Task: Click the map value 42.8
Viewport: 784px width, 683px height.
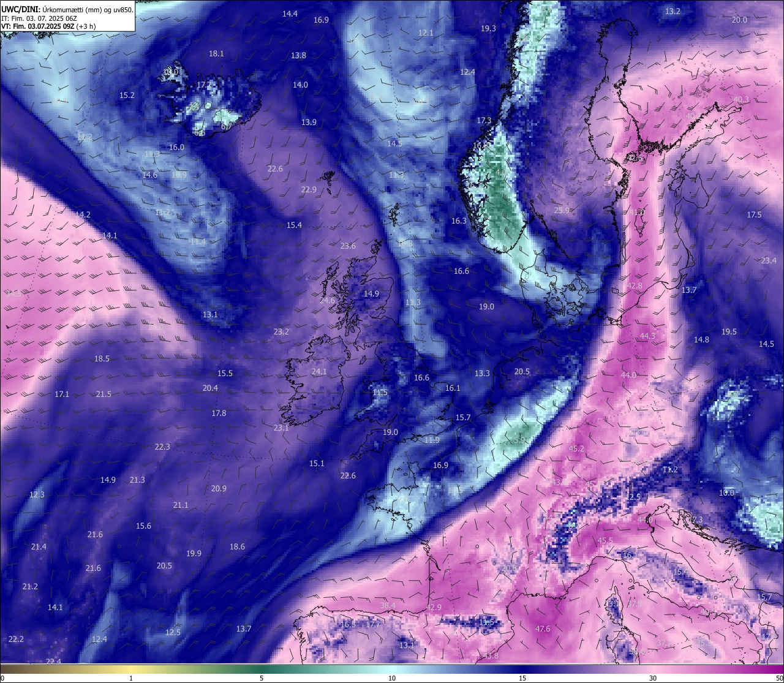Action: pos(635,285)
